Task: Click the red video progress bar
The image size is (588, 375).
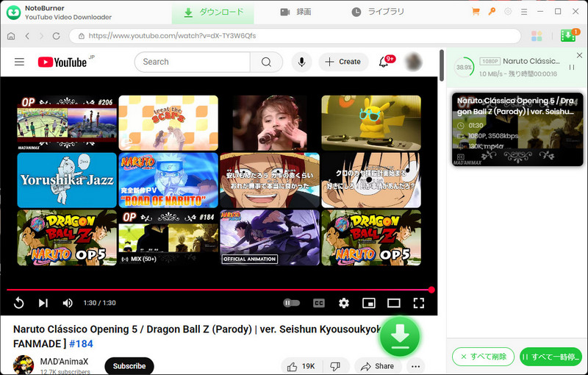Action: (219, 290)
